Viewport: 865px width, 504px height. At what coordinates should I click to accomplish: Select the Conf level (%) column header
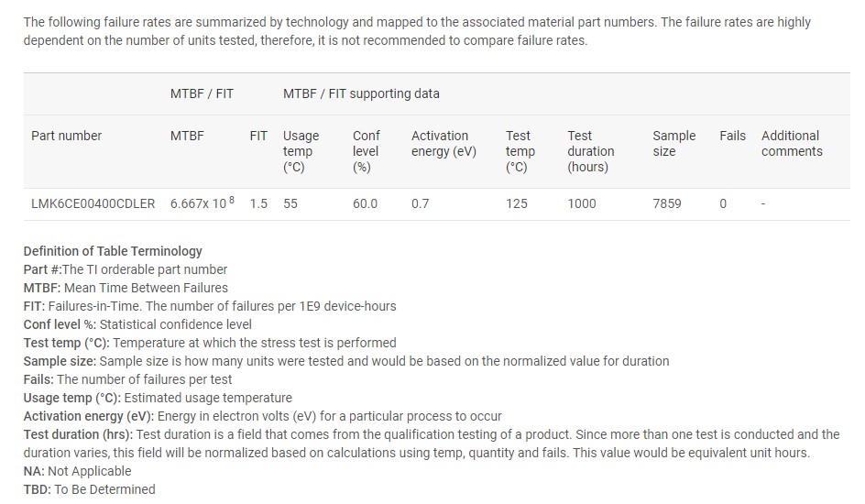click(366, 151)
